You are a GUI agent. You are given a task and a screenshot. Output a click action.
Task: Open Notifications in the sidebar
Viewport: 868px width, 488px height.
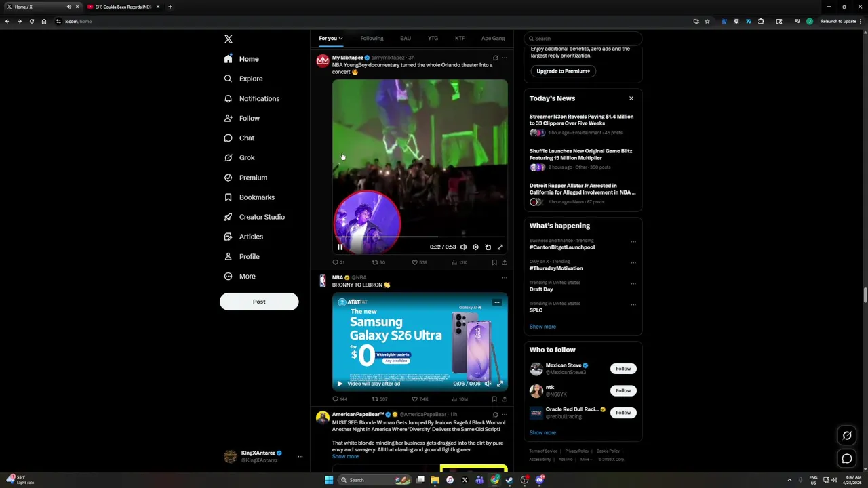252,98
